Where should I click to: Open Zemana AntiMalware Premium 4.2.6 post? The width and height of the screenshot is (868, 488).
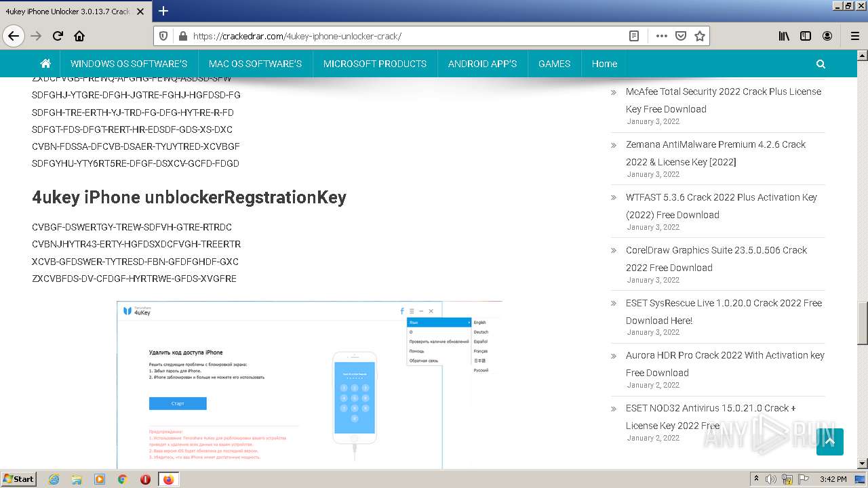coord(715,153)
